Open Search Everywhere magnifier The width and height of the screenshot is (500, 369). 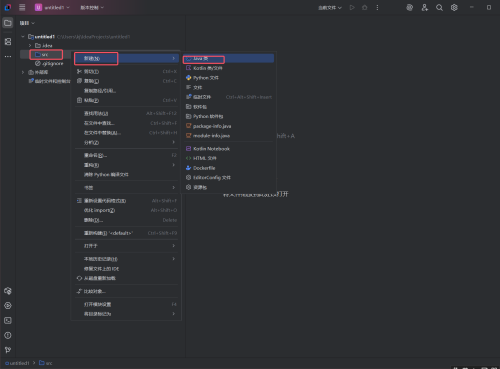(439, 7)
